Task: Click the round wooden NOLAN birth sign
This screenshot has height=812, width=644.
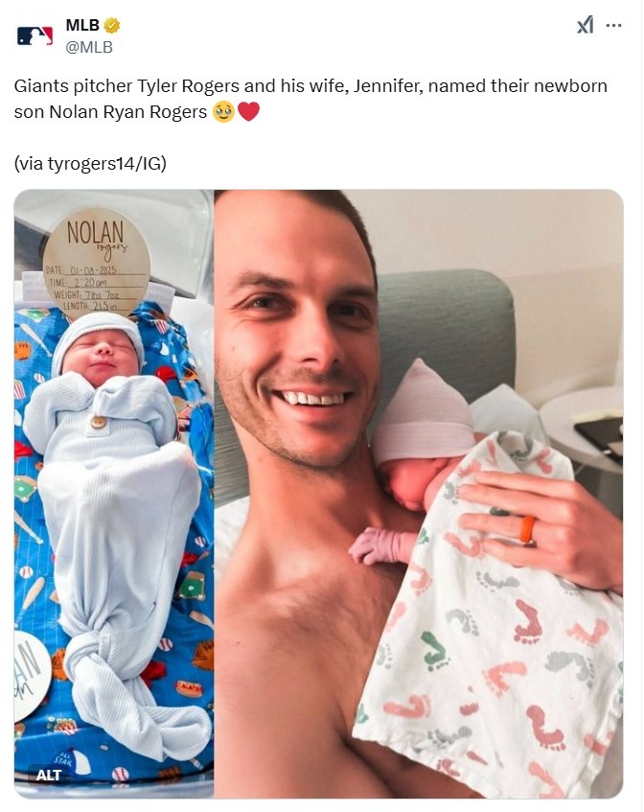Action: click(x=97, y=262)
